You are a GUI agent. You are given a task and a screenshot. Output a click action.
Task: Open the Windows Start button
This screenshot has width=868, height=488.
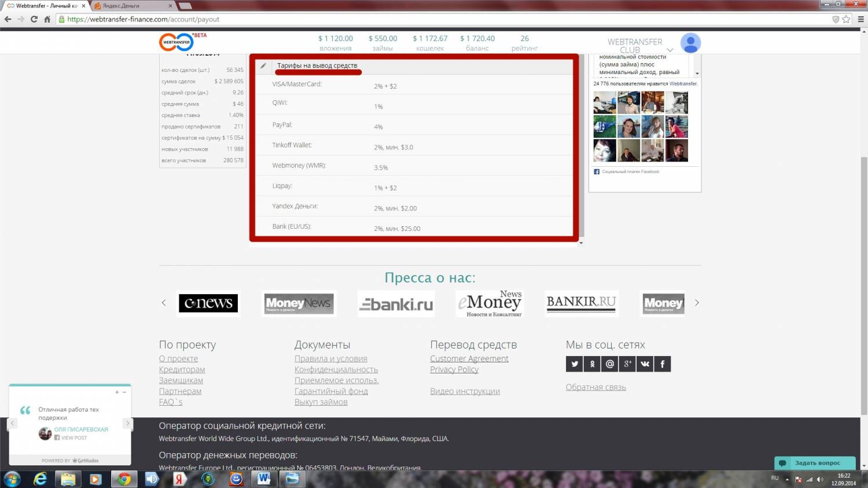[12, 479]
